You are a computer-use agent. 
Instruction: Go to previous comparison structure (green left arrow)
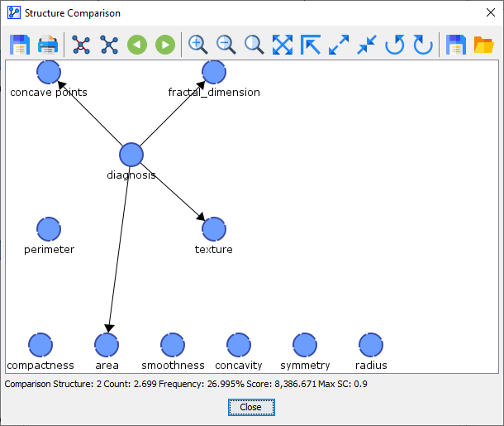(x=137, y=45)
